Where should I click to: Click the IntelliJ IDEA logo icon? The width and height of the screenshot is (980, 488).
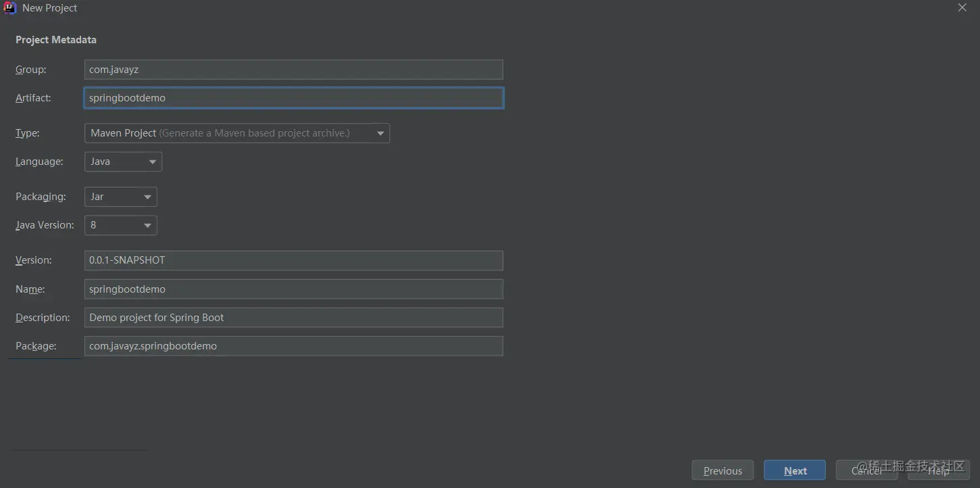pyautogui.click(x=9, y=8)
